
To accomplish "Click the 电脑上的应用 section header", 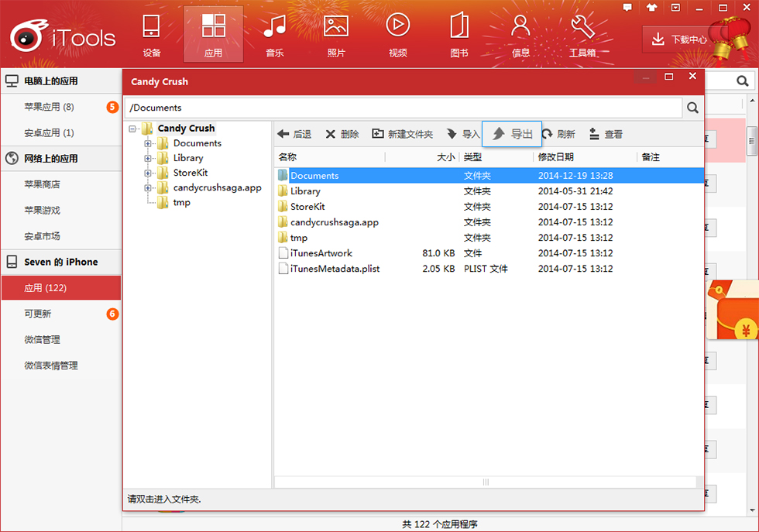I will coord(61,81).
